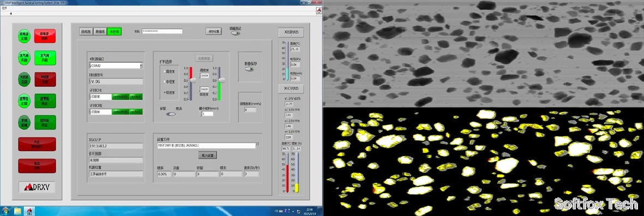Click the second green button in the SFDIO卡 row
This screenshot has height=216, width=644.
136,97
